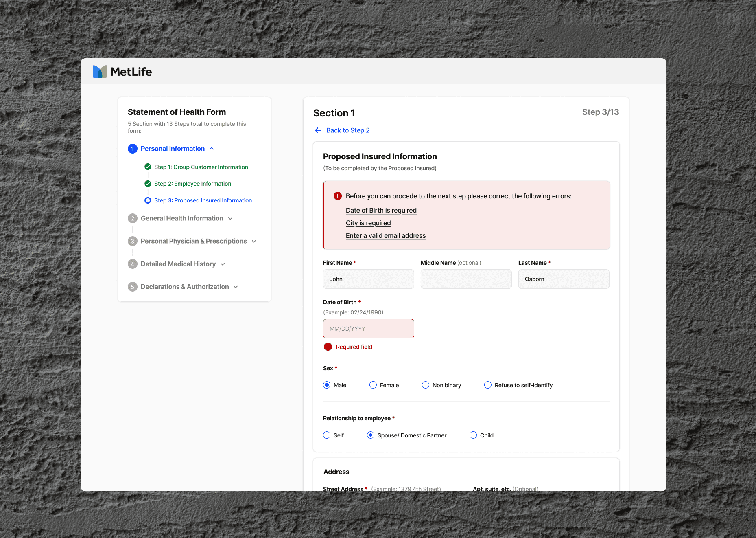Click Date of Birth is required error link

381,210
